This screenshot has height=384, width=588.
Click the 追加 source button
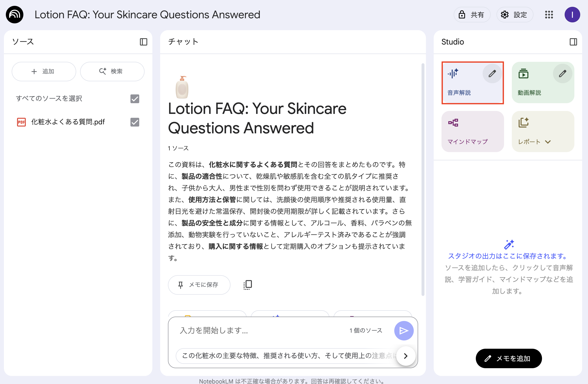tap(44, 71)
